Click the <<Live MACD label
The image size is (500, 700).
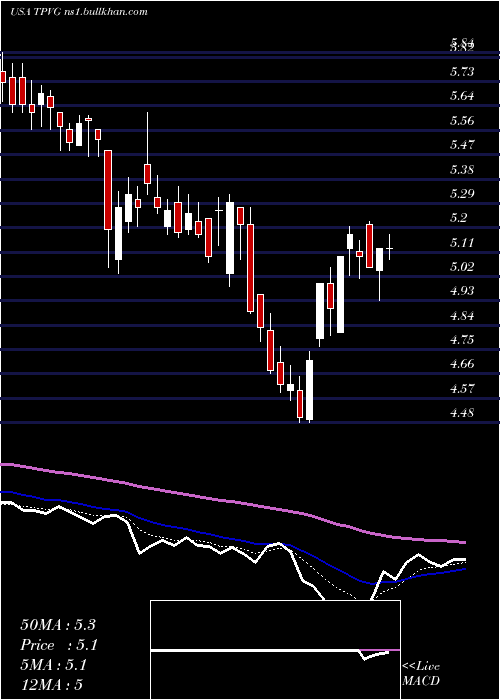click(421, 674)
